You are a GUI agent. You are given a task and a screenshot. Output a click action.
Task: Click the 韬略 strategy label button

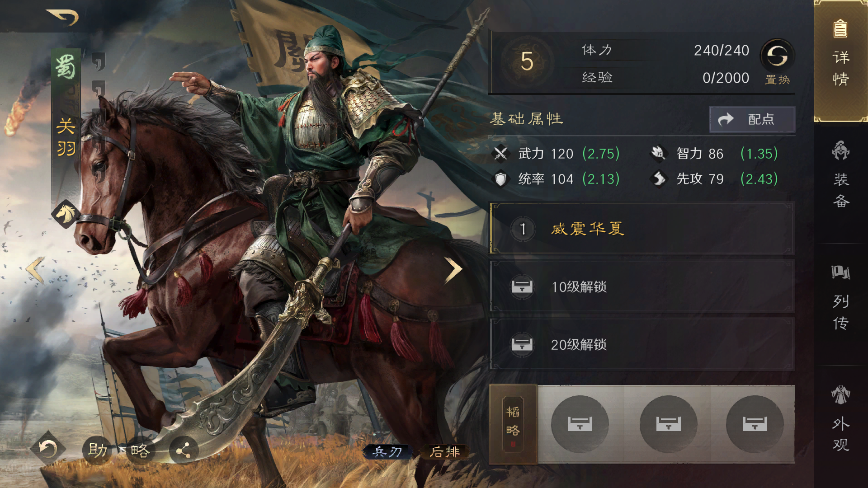pyautogui.click(x=513, y=424)
